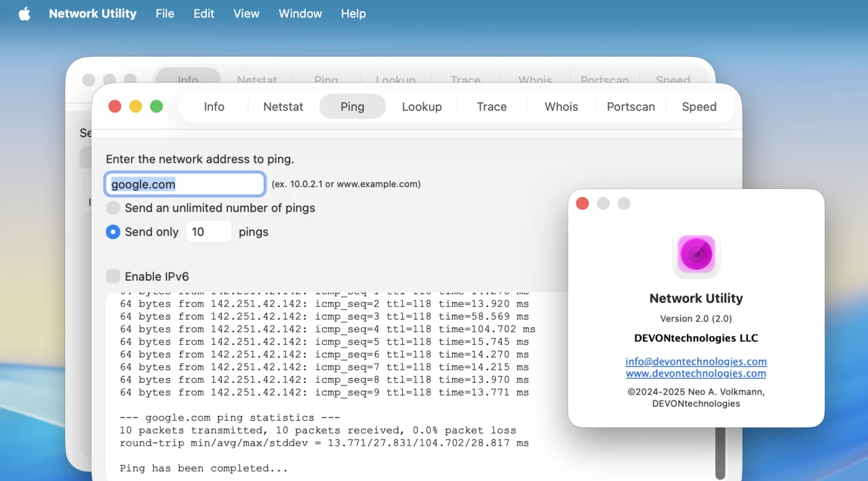Screen dimensions: 868x481
Task: Open the Portscan tab
Action: [631, 106]
